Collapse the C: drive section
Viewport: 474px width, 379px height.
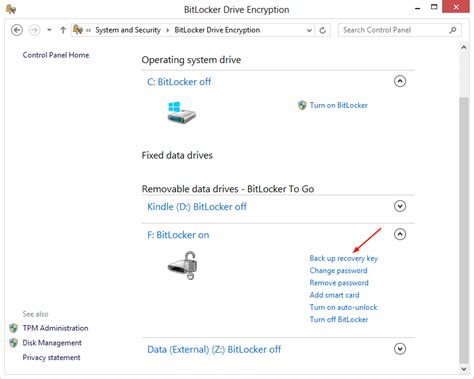[400, 81]
